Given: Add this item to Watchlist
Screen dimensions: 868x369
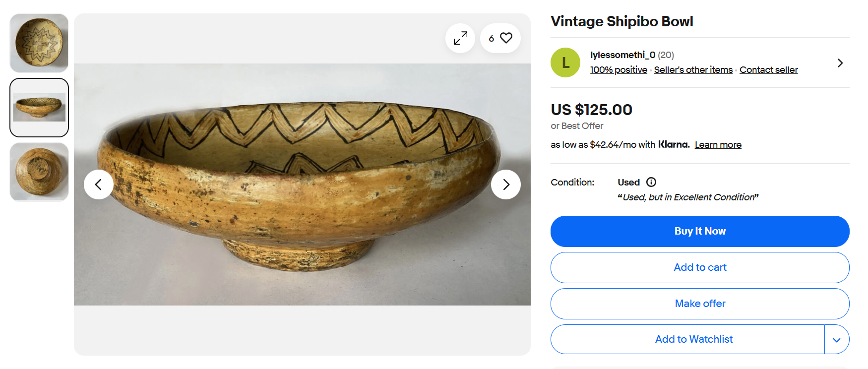Looking at the screenshot, I should 693,339.
